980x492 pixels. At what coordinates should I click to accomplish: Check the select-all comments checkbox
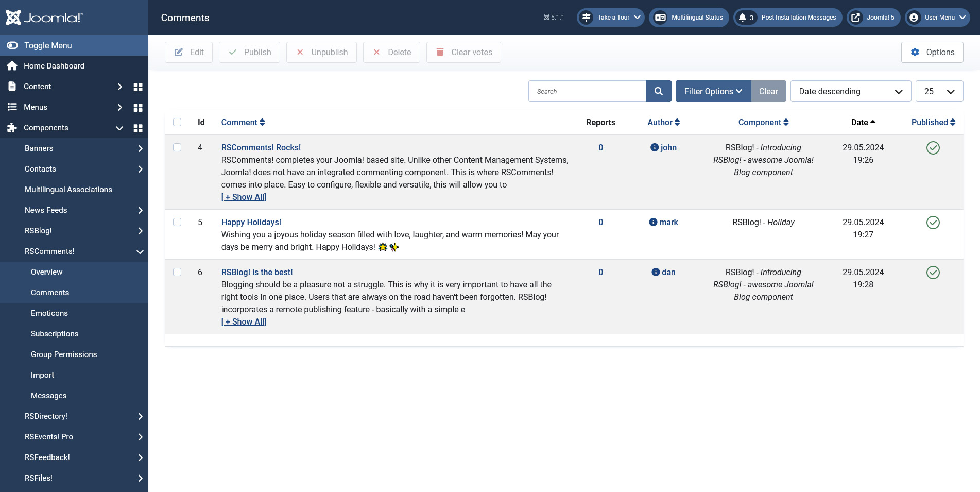(177, 122)
